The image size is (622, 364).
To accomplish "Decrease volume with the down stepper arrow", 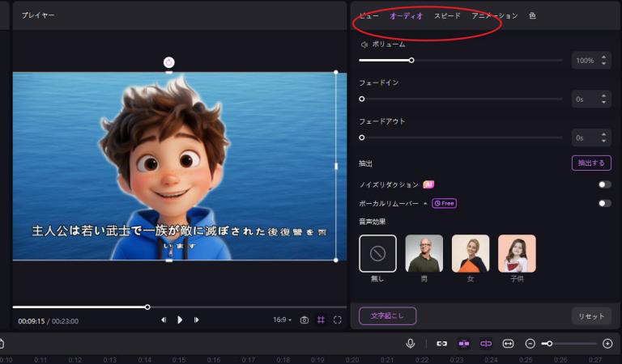I will (x=603, y=64).
